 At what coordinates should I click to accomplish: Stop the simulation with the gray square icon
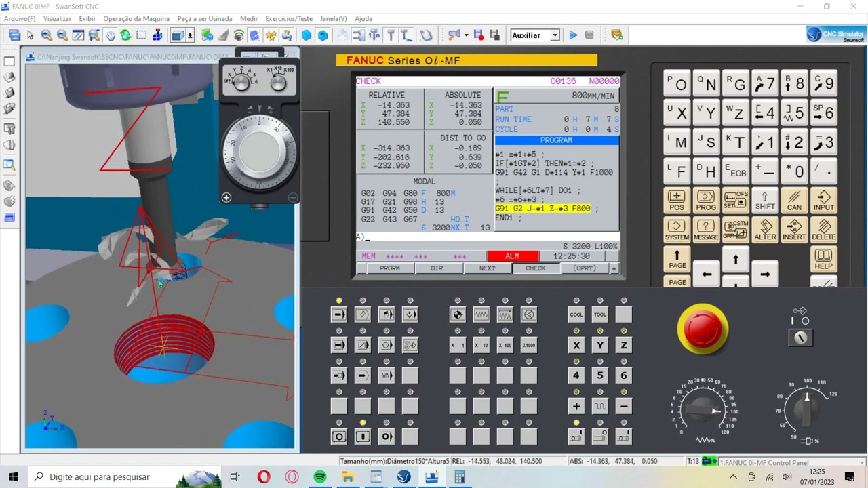tap(589, 35)
